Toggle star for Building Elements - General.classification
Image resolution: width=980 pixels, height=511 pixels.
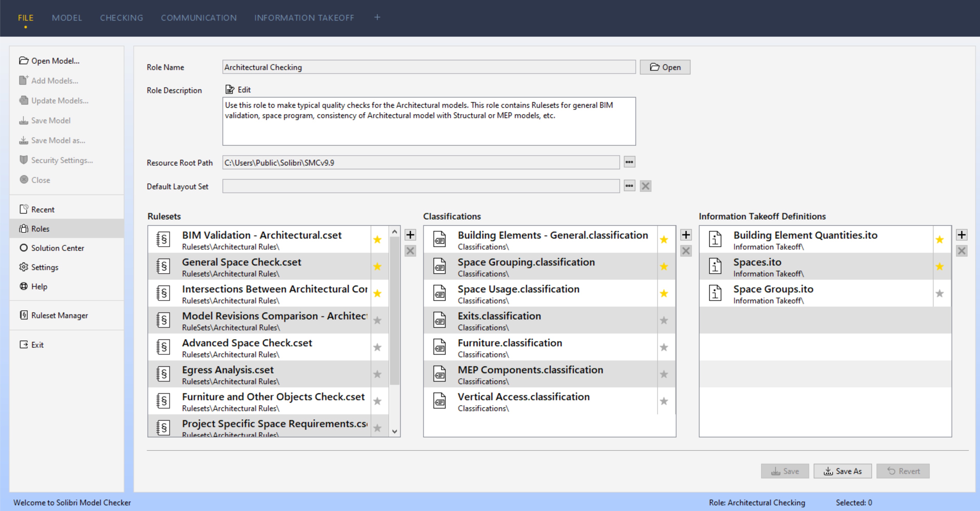click(x=664, y=239)
